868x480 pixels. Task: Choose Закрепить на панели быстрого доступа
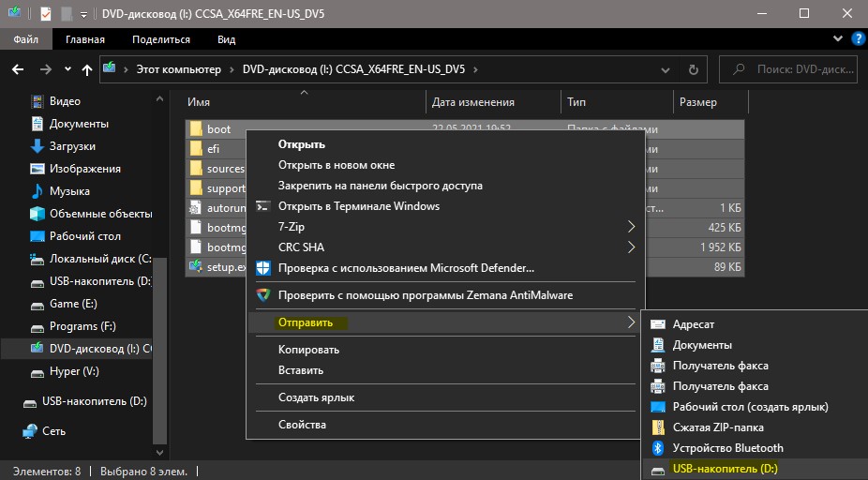click(446, 186)
